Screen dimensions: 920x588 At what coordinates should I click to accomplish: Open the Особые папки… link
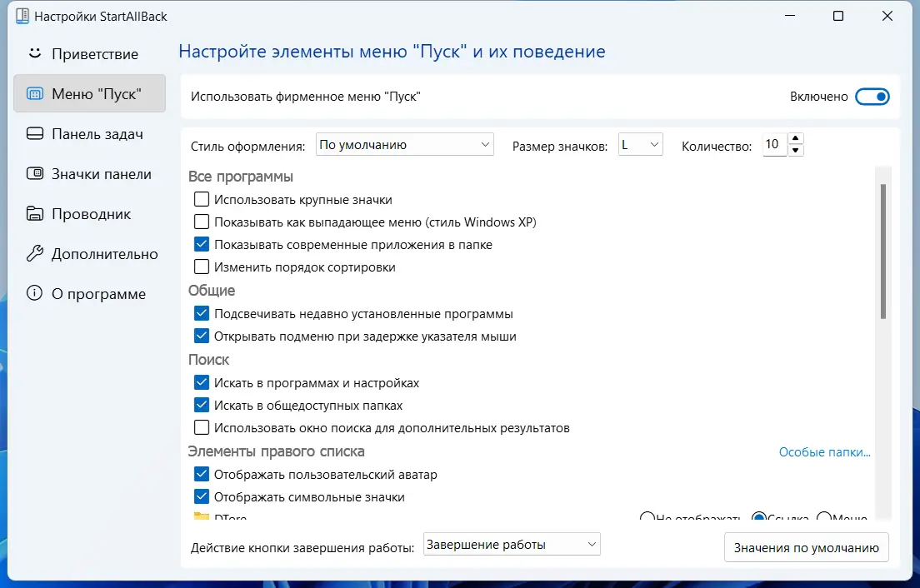[x=824, y=451]
